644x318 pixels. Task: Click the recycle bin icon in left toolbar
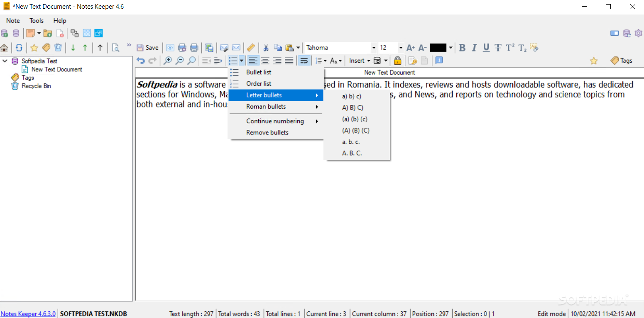pos(58,48)
